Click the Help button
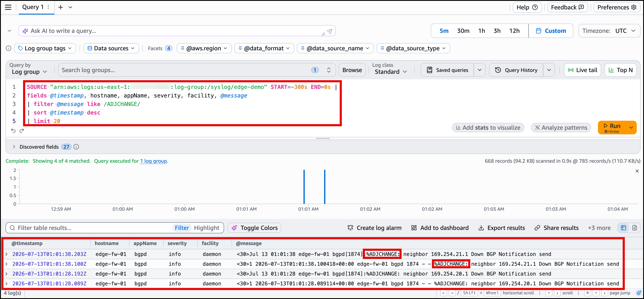The width and height of the screenshot is (644, 299). point(527,7)
